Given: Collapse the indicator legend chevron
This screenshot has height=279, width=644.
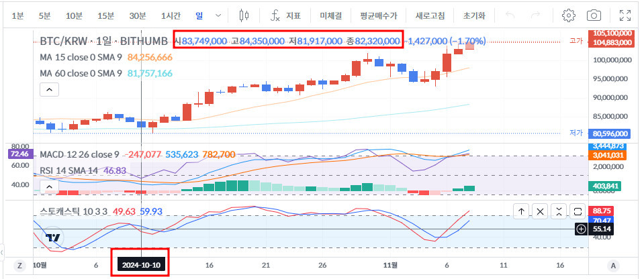Looking at the screenshot, I should (48, 89).
